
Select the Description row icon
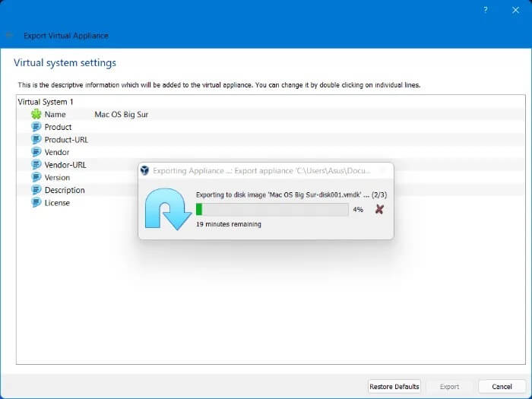[x=36, y=190]
